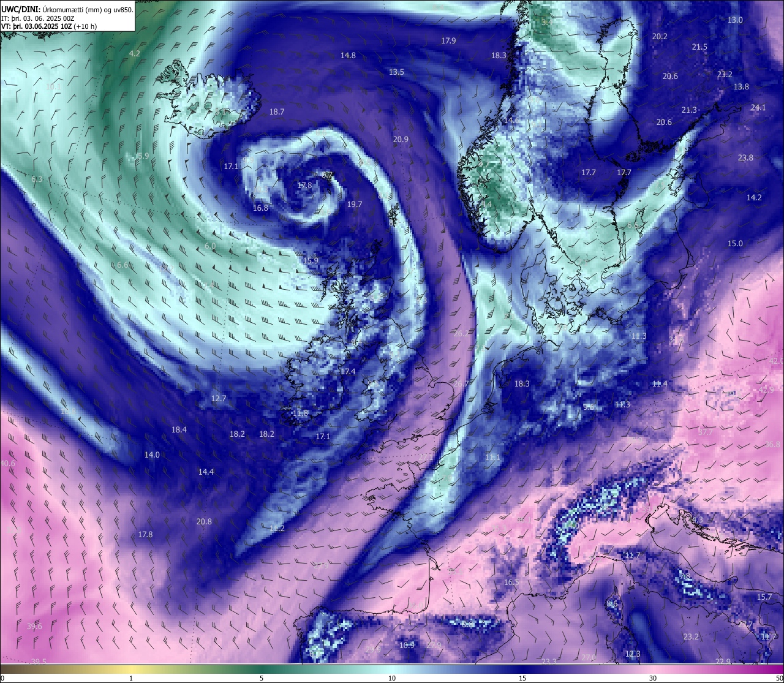Screen dimensions: 784x683
Task: Click the 26.7 value near England coast
Action: 461,384
